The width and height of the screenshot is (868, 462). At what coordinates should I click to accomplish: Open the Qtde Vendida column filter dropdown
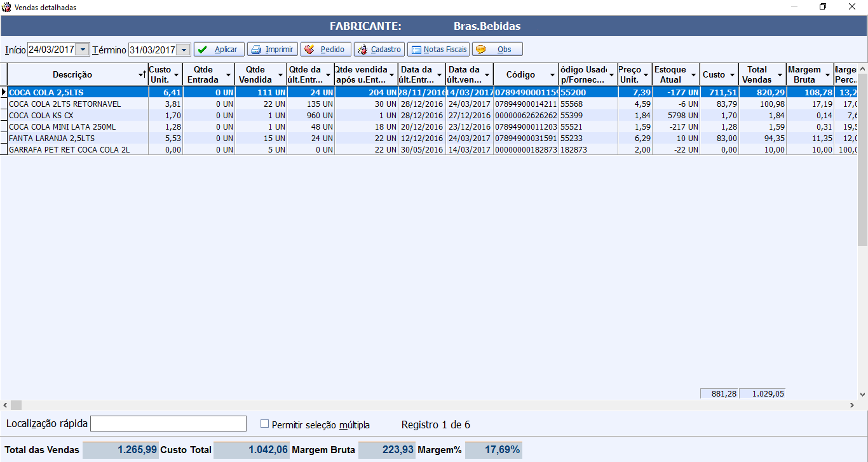tap(281, 75)
